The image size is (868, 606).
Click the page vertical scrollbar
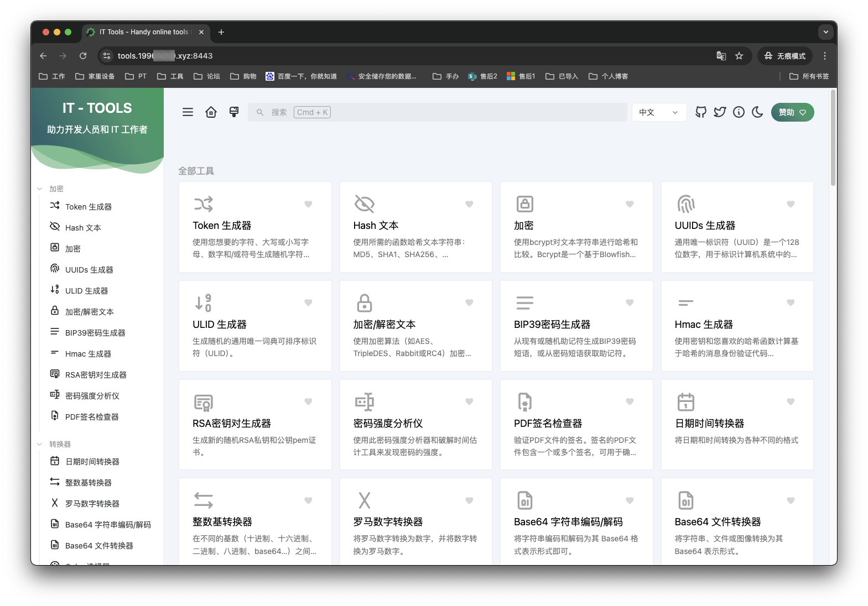coord(833,138)
